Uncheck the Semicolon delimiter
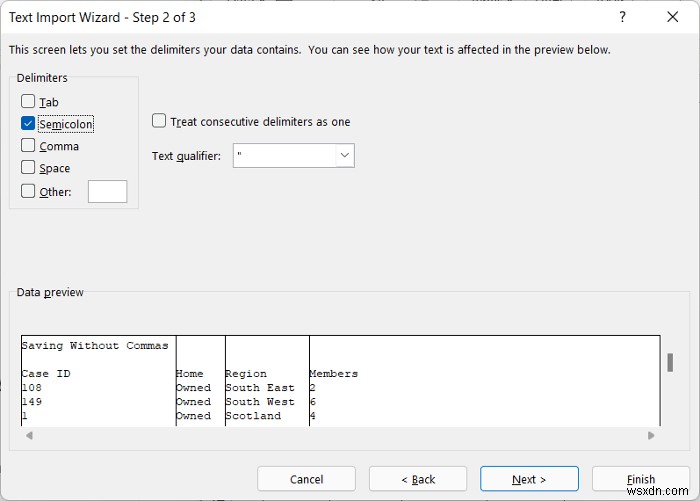Viewport: 700px width, 501px height. pos(28,123)
